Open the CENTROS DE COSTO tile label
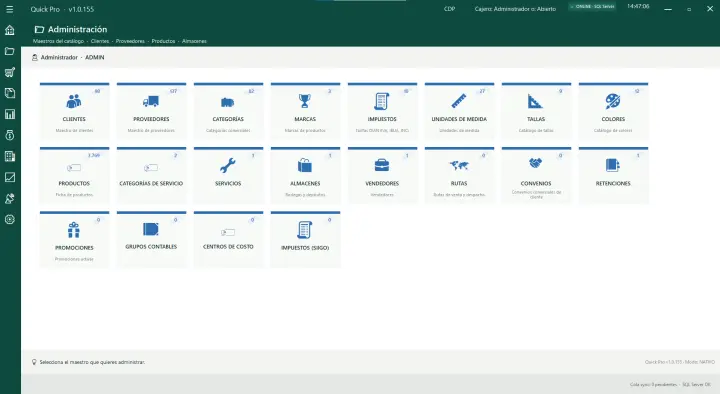The image size is (720, 394). 228,247
